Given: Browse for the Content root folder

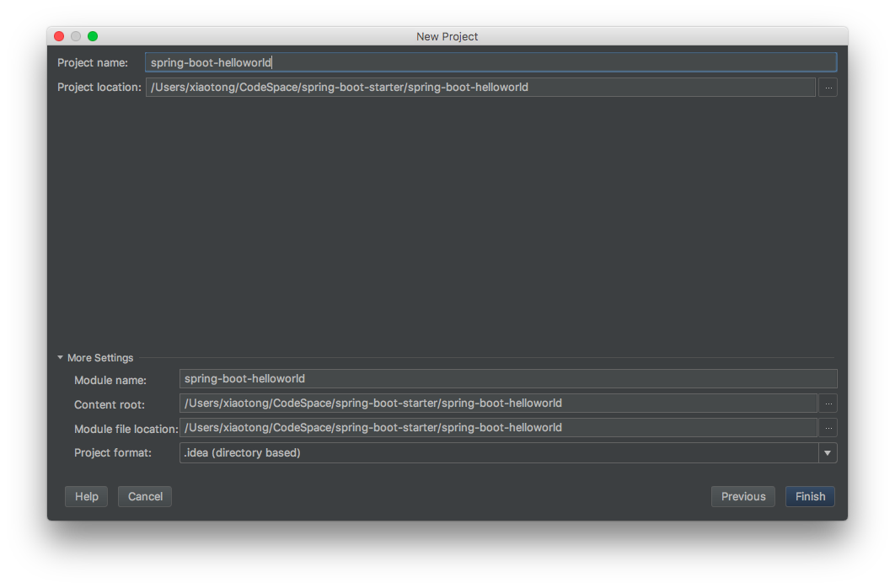Looking at the screenshot, I should (828, 404).
